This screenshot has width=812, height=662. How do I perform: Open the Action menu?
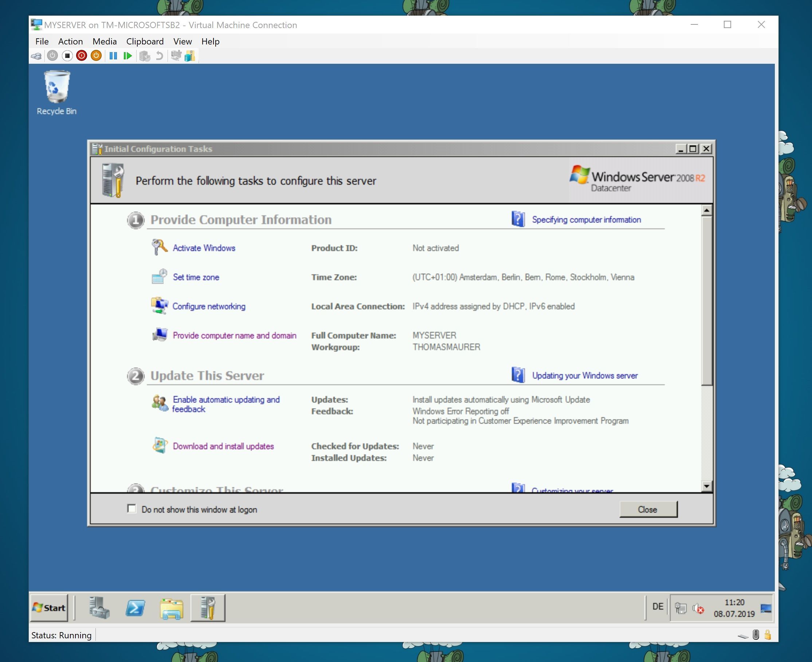[x=70, y=41]
